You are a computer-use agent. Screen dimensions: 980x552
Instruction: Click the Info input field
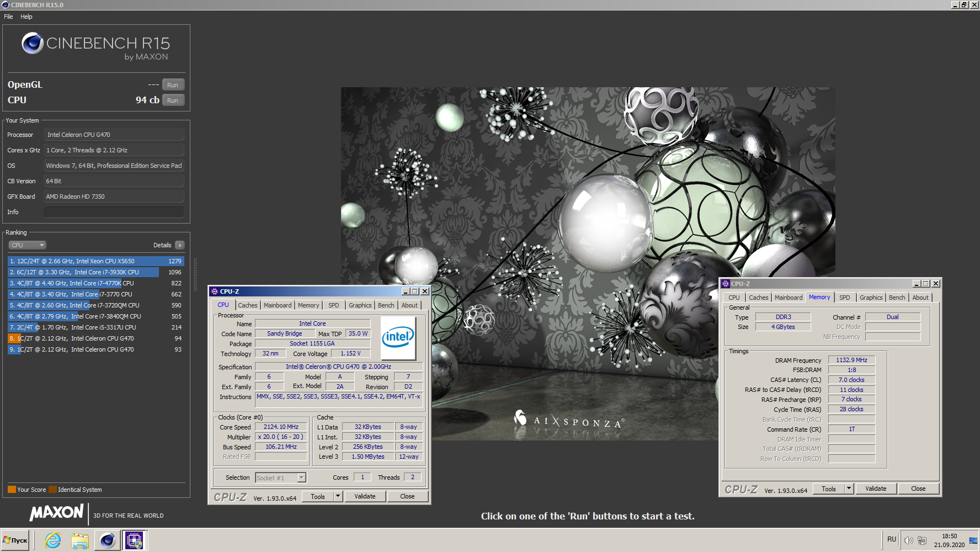(114, 212)
